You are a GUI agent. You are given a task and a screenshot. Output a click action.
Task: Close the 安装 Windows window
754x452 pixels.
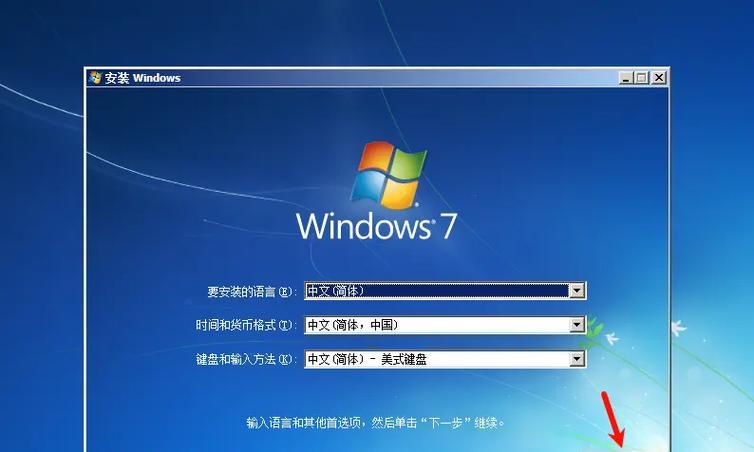click(x=659, y=77)
